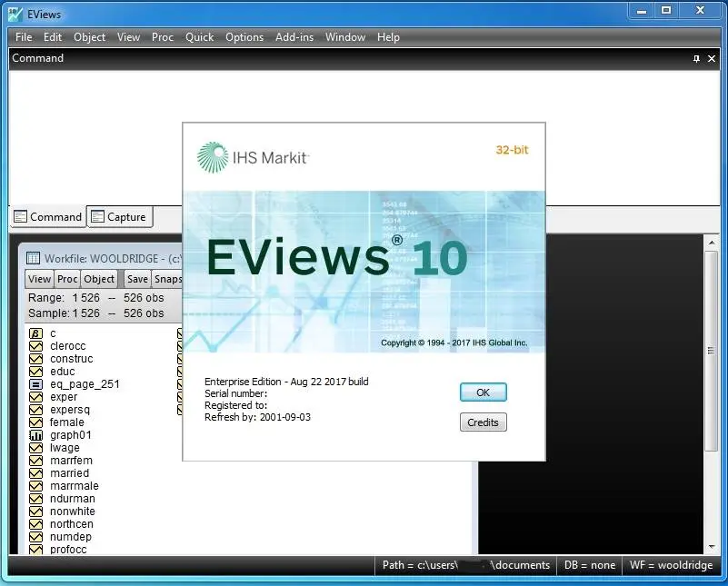This screenshot has height=586, width=728.
Task: Open the Window menu
Action: (x=345, y=37)
